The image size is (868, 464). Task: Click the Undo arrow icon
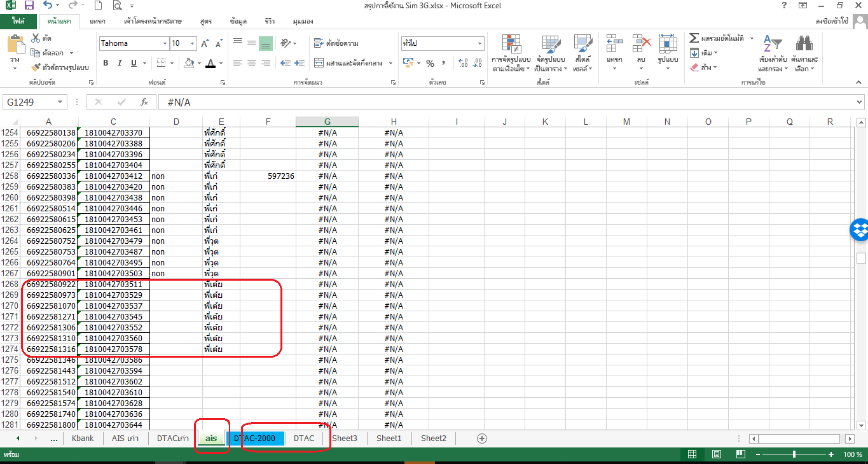48,6
